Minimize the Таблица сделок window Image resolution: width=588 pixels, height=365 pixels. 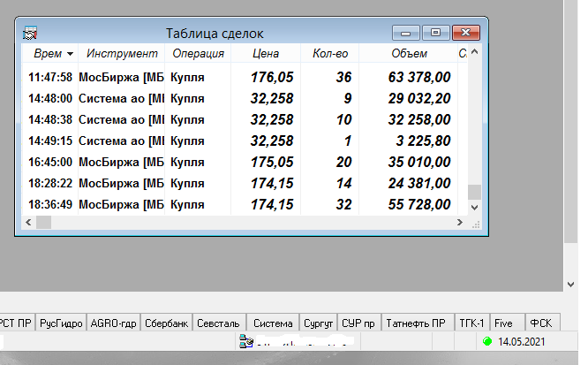coord(406,33)
